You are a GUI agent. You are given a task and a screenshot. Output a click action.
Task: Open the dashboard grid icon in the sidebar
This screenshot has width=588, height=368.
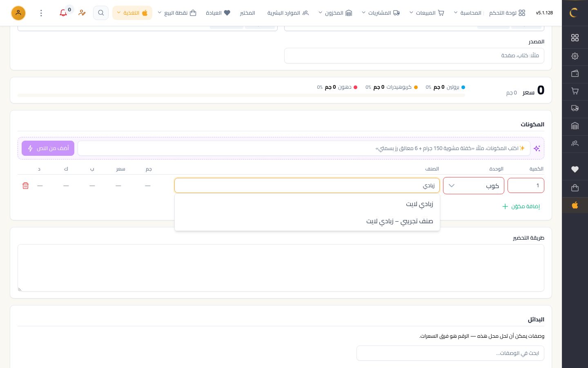575,38
